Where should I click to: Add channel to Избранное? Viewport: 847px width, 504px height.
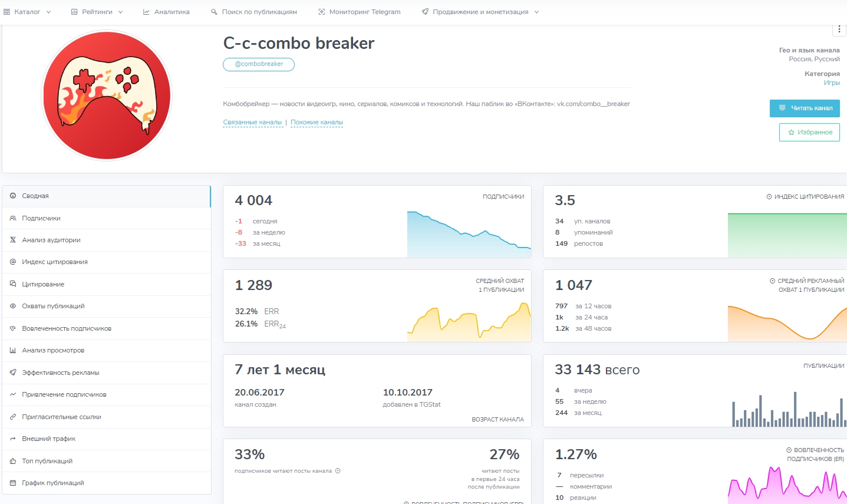pos(809,132)
